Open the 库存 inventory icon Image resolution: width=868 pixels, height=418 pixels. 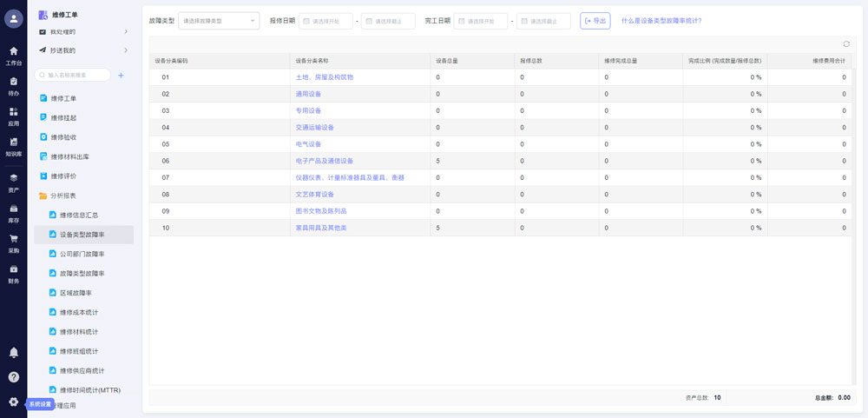click(13, 212)
